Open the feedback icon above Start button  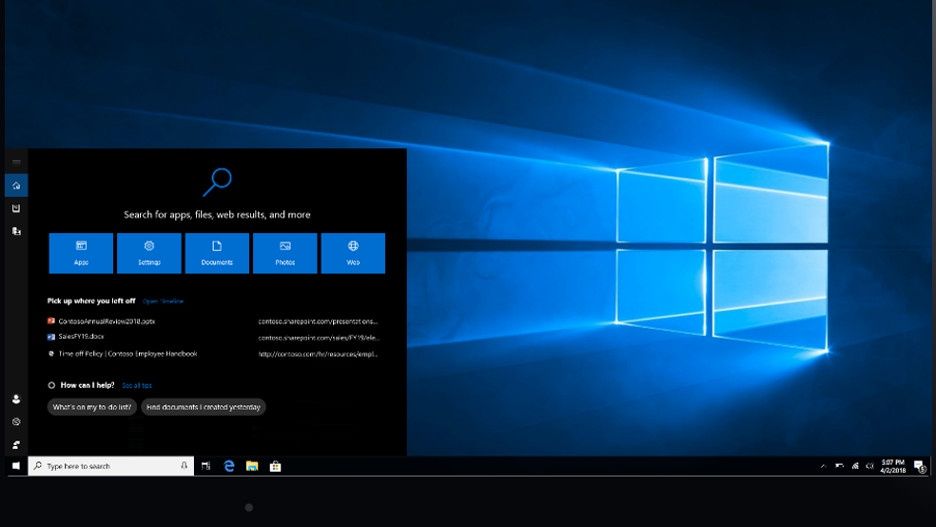click(x=16, y=444)
